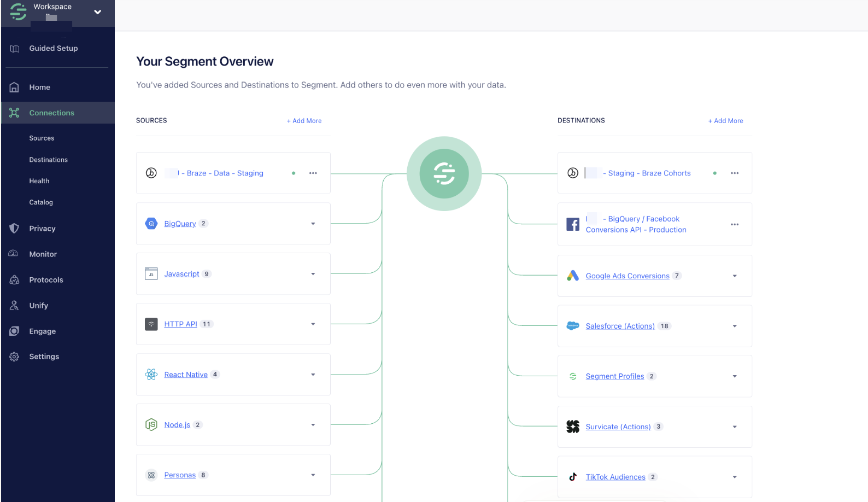Open the Node.js sources link
Image resolution: width=868 pixels, height=502 pixels.
tap(177, 425)
